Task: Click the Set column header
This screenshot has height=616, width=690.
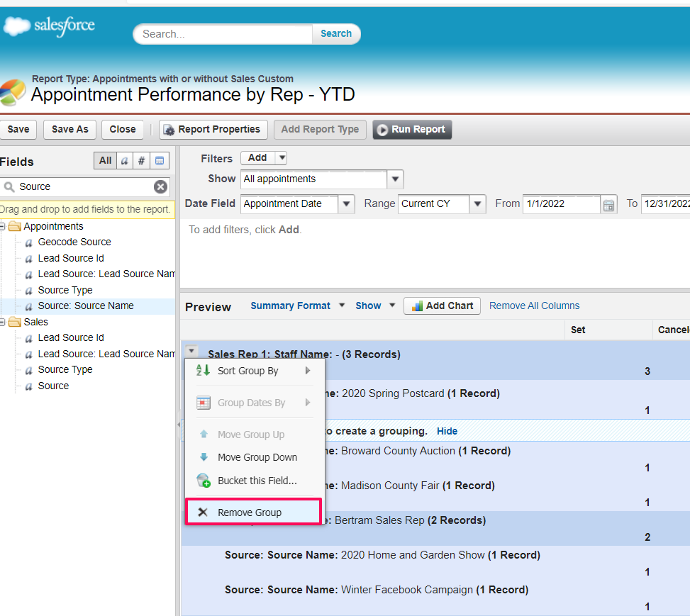Action: [608, 330]
